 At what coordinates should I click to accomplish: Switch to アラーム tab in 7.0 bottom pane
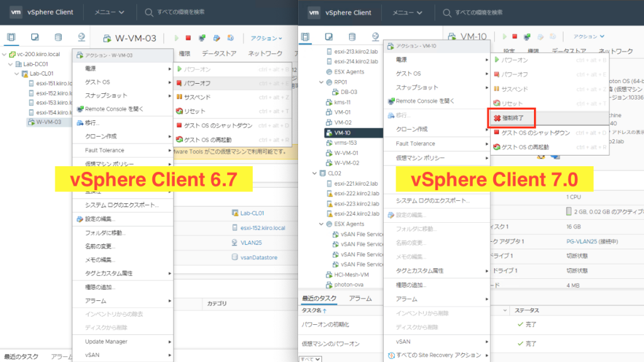tap(360, 298)
